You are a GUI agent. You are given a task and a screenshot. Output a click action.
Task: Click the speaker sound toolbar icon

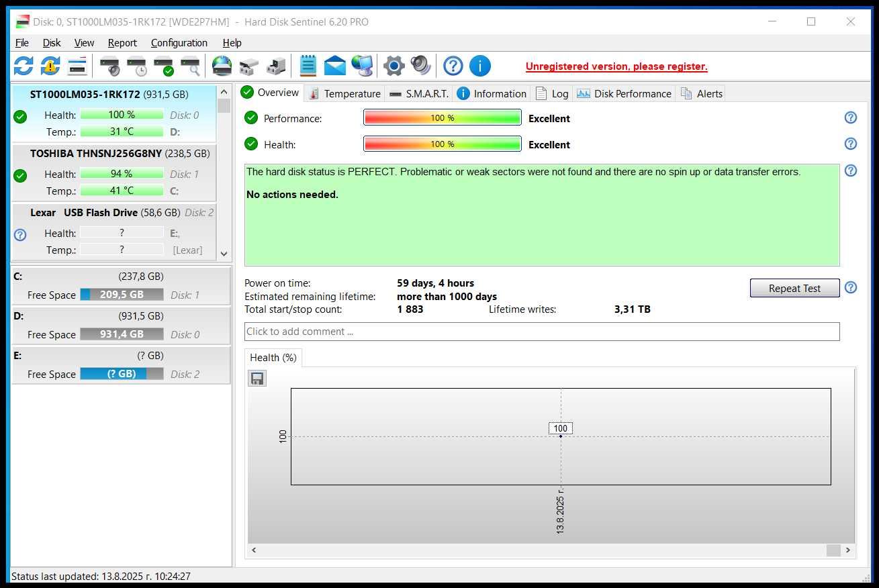[420, 66]
